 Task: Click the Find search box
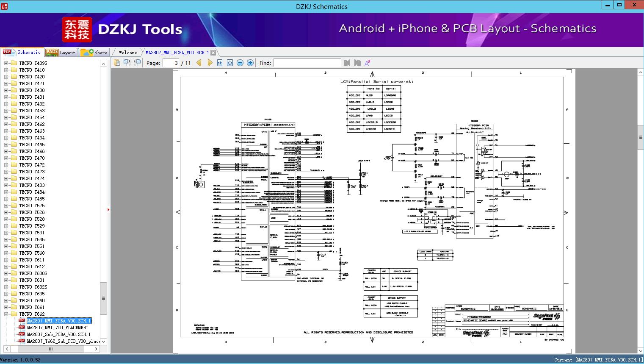point(307,63)
